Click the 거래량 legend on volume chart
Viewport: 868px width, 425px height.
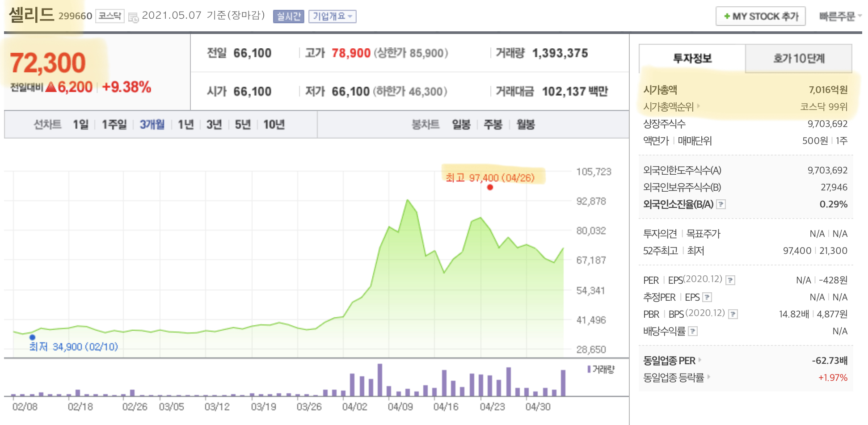601,369
